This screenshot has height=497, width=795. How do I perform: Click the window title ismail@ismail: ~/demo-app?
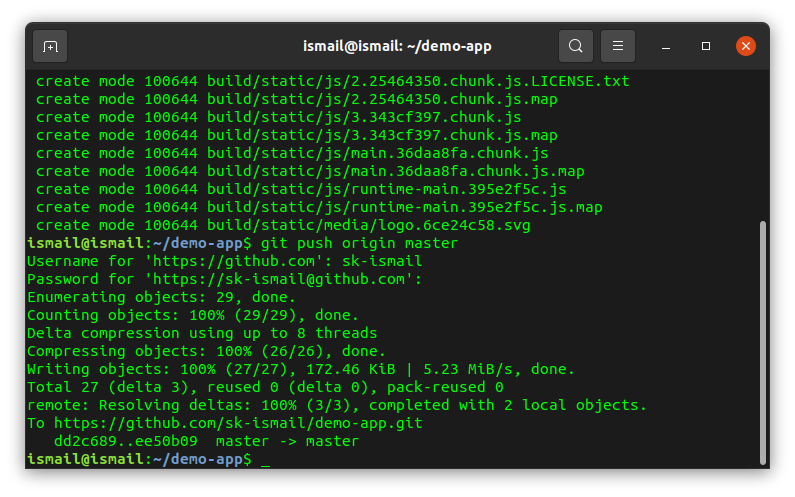(x=397, y=46)
